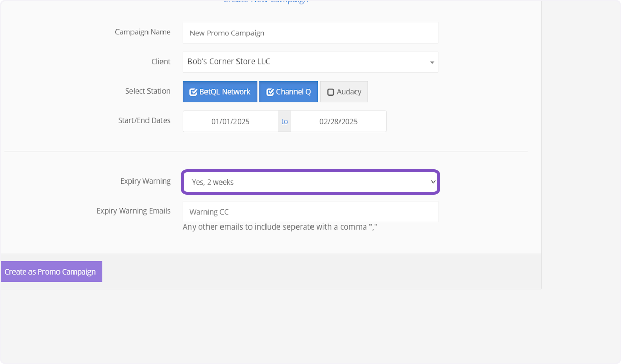Viewport: 621px width, 364px height.
Task: Click the comma-separated emails help text
Action: click(x=279, y=227)
